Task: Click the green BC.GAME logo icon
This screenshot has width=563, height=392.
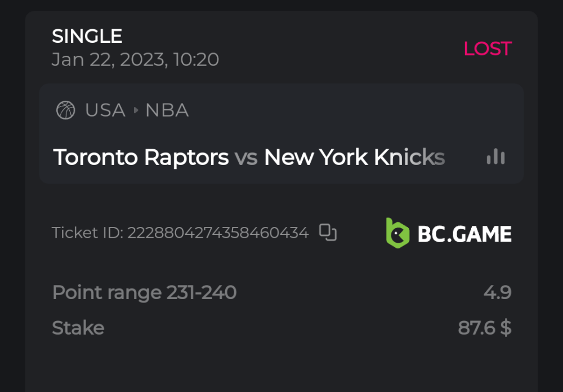Action: [397, 233]
